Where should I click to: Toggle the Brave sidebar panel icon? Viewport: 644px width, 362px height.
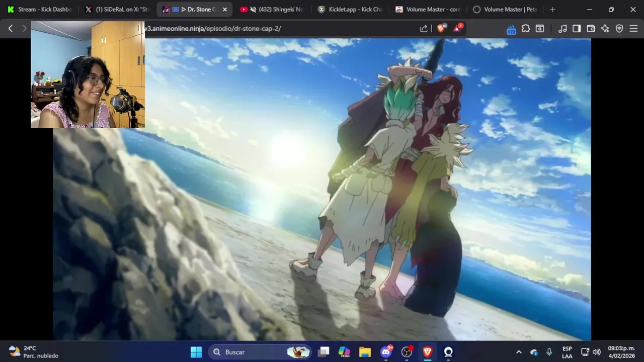(x=577, y=29)
